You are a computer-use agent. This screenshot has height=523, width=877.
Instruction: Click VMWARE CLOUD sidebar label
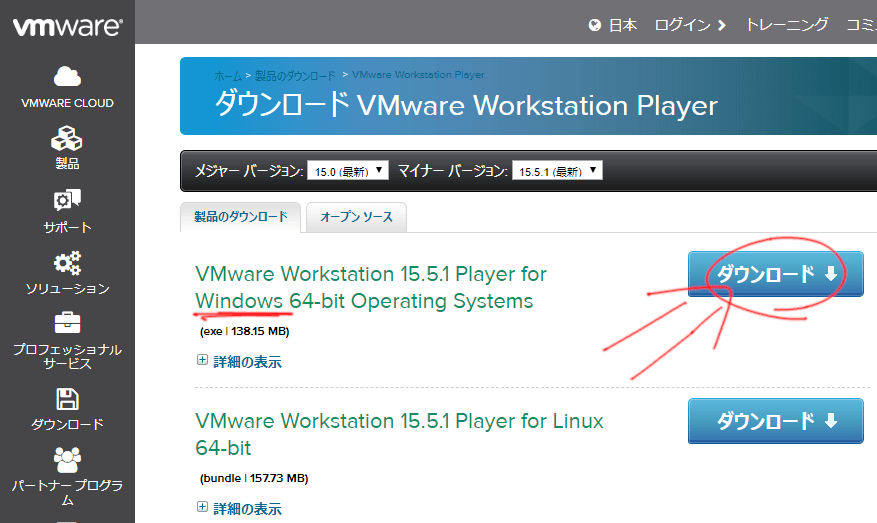[x=67, y=103]
